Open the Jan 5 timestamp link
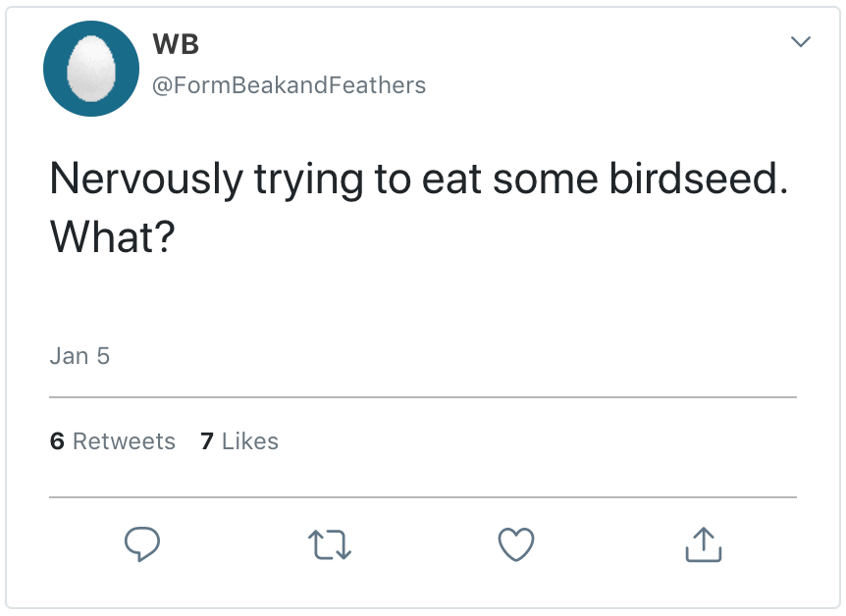This screenshot has width=846, height=616. 79,355
